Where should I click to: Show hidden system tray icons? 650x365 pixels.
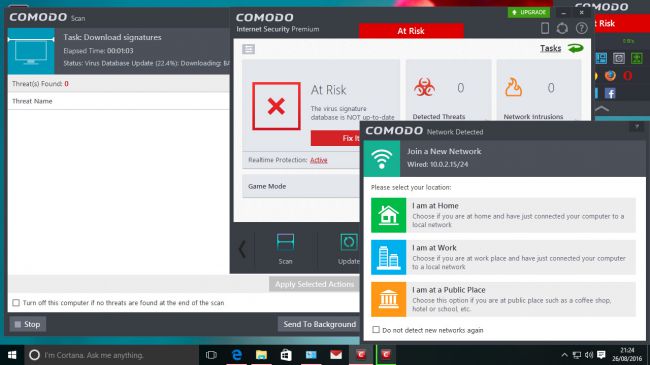coord(564,355)
